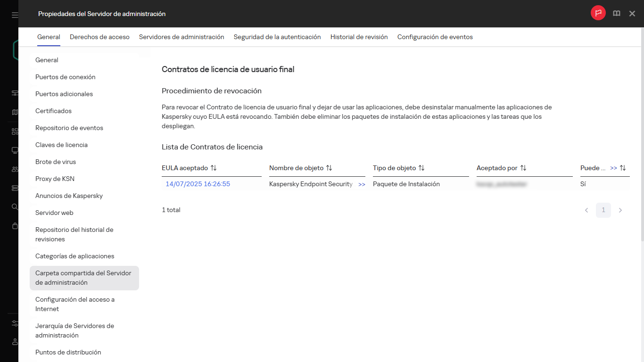Screen dimensions: 644x362
Task: Open the Configuración de eventos tab
Action: pos(435,37)
